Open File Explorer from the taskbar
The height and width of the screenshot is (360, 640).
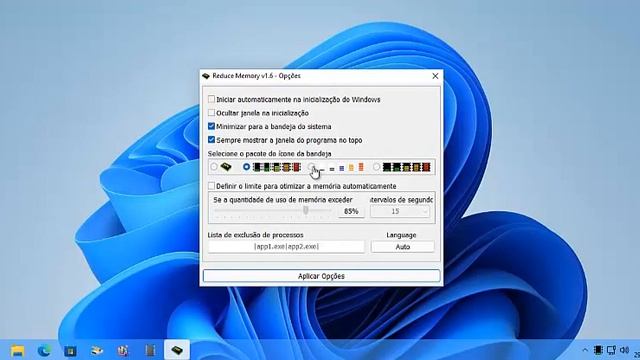18,350
